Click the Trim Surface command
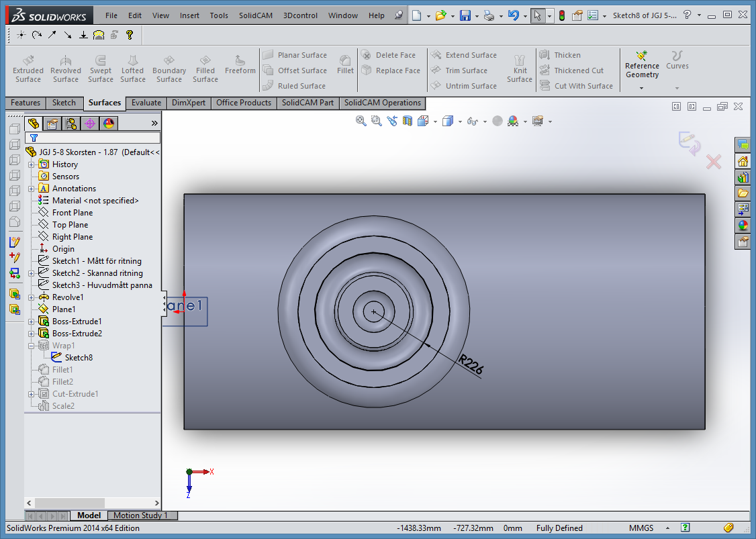 click(x=459, y=70)
